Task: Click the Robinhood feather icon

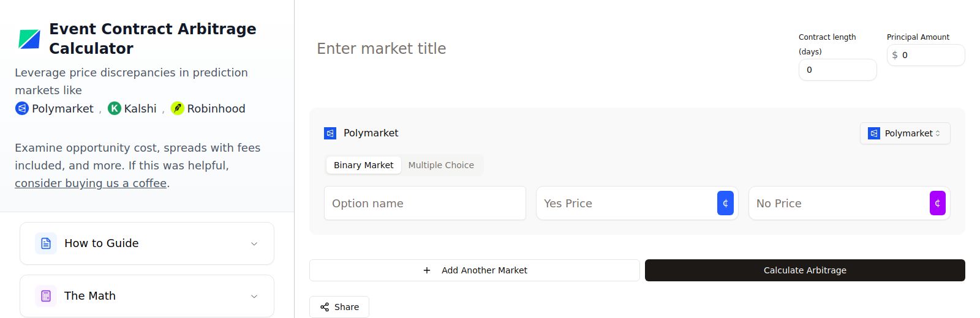Action: tap(178, 109)
